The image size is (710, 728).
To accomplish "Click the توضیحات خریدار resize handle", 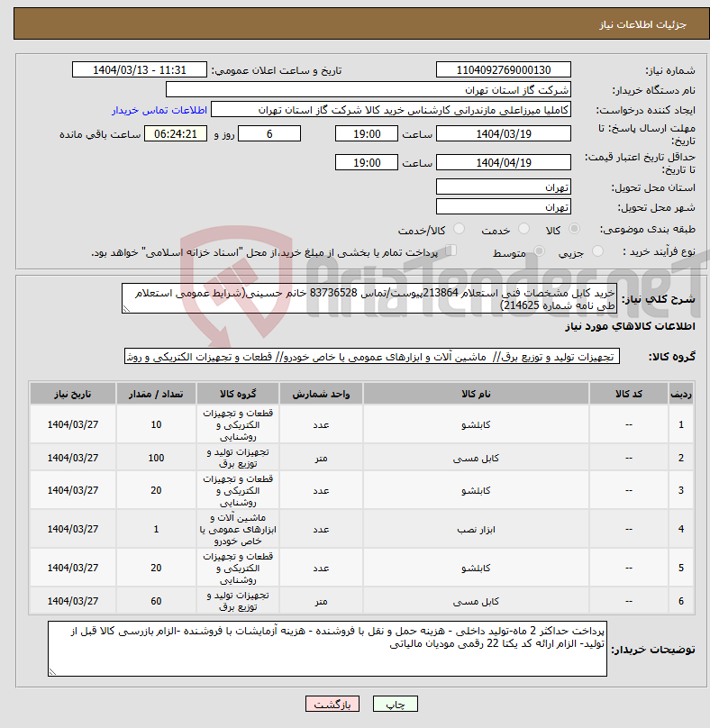I will [52, 672].
